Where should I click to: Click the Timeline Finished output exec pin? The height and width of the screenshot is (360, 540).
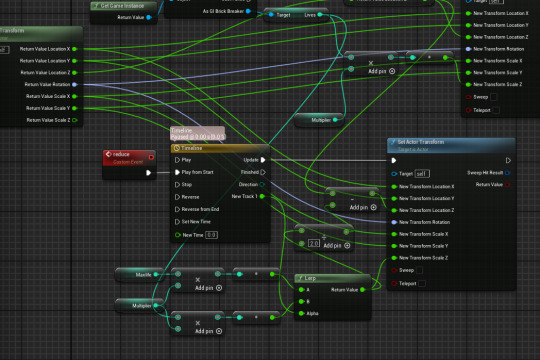pos(263,172)
